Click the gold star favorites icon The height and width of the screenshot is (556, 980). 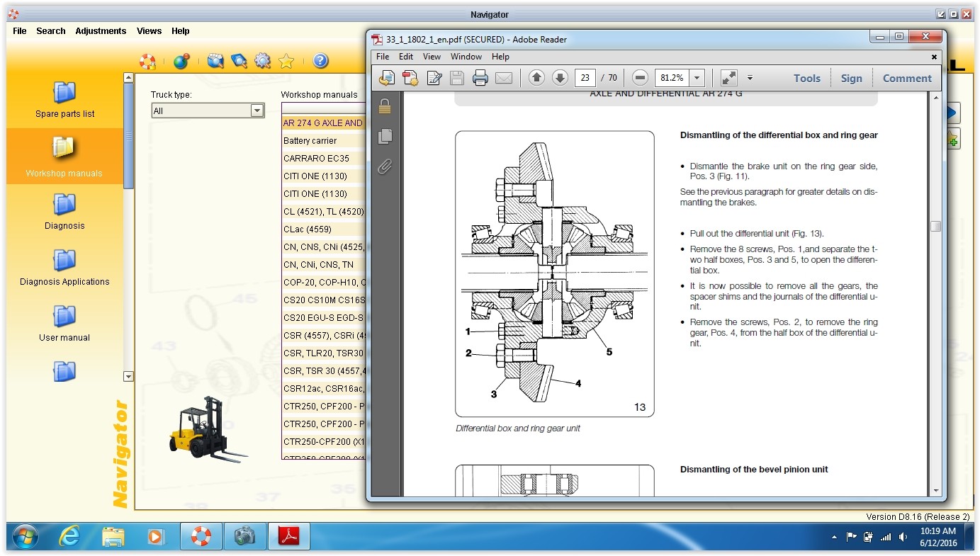pyautogui.click(x=286, y=62)
